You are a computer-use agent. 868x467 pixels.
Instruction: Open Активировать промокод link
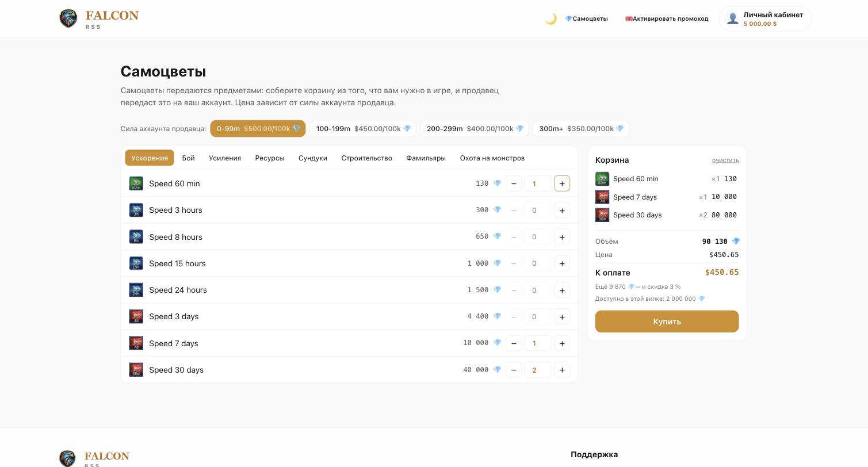(x=667, y=19)
